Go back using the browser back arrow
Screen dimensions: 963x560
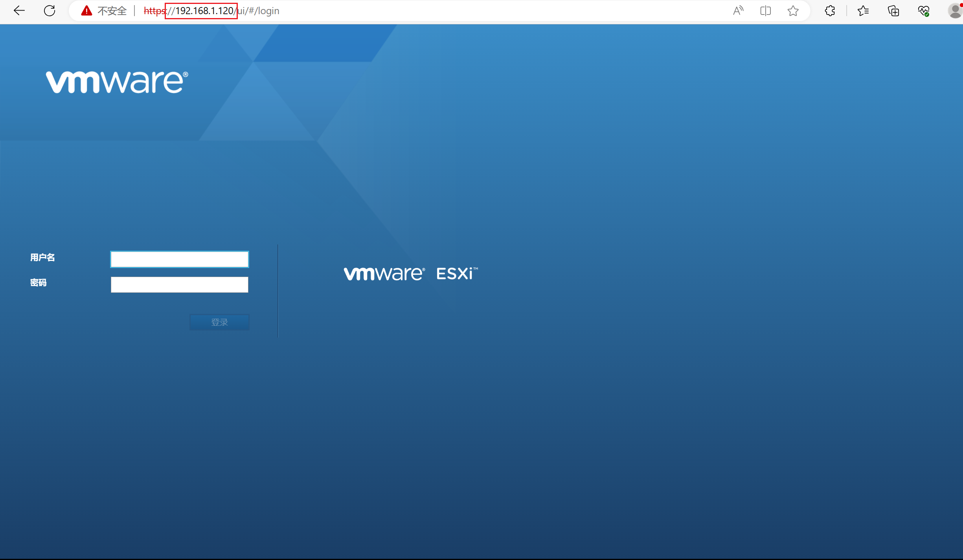[x=19, y=11]
